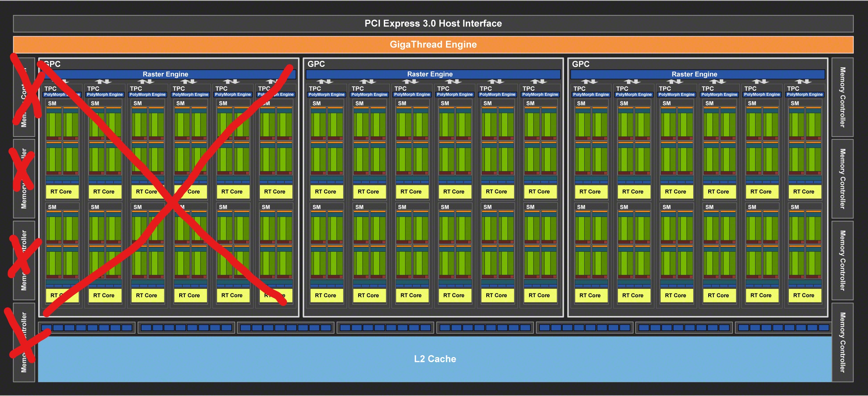Click first TPC label in the middle GPC
This screenshot has width=868, height=396.
click(x=315, y=89)
